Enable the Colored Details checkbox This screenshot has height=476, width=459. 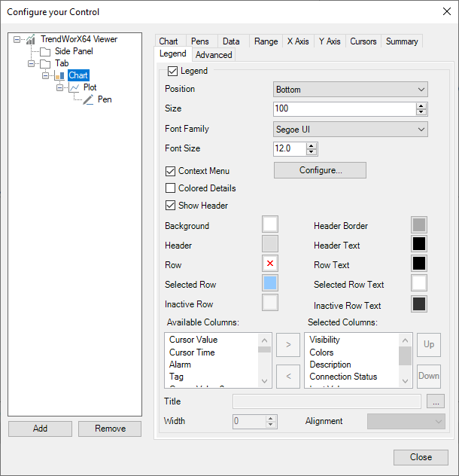[170, 188]
